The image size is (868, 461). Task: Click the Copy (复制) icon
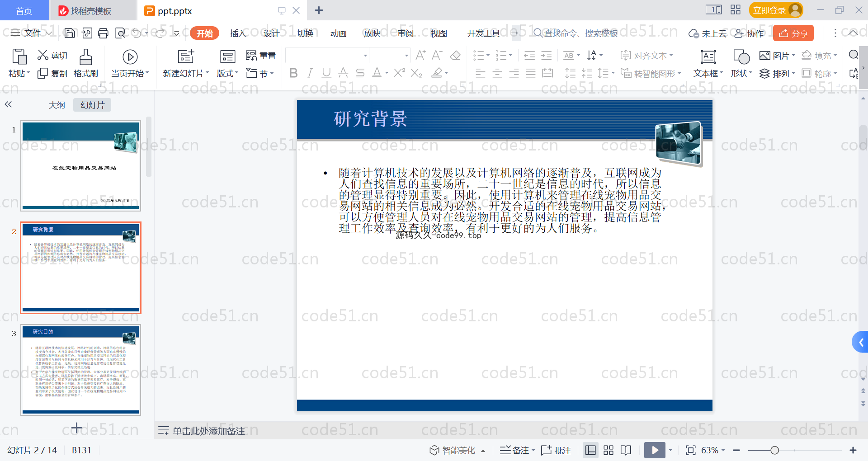point(42,73)
